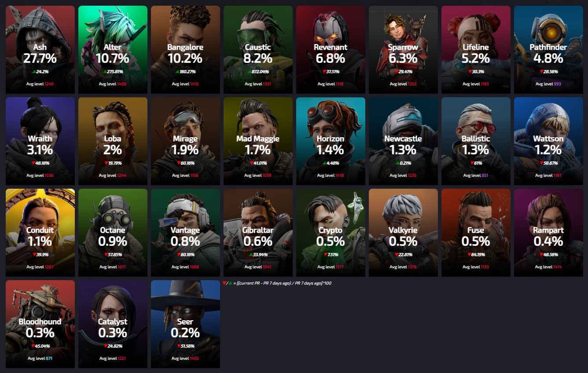Open the Conduit card with gold background
Image resolution: width=588 pixels, height=373 pixels.
pos(40,233)
